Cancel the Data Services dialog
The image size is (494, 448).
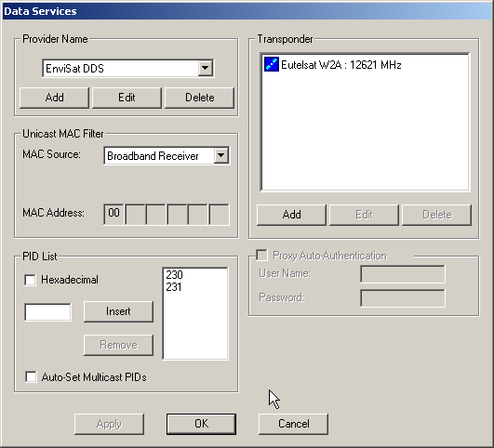click(x=293, y=424)
